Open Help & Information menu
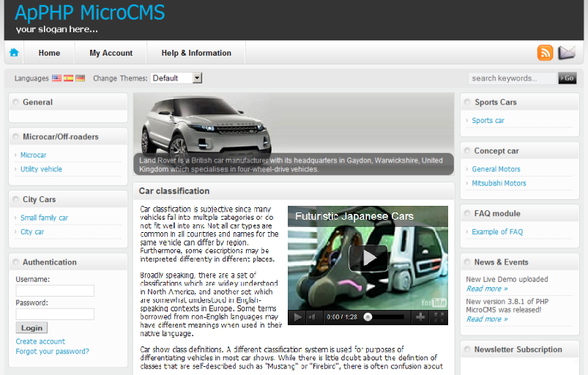Screen dimensions: 588x375 coord(196,53)
